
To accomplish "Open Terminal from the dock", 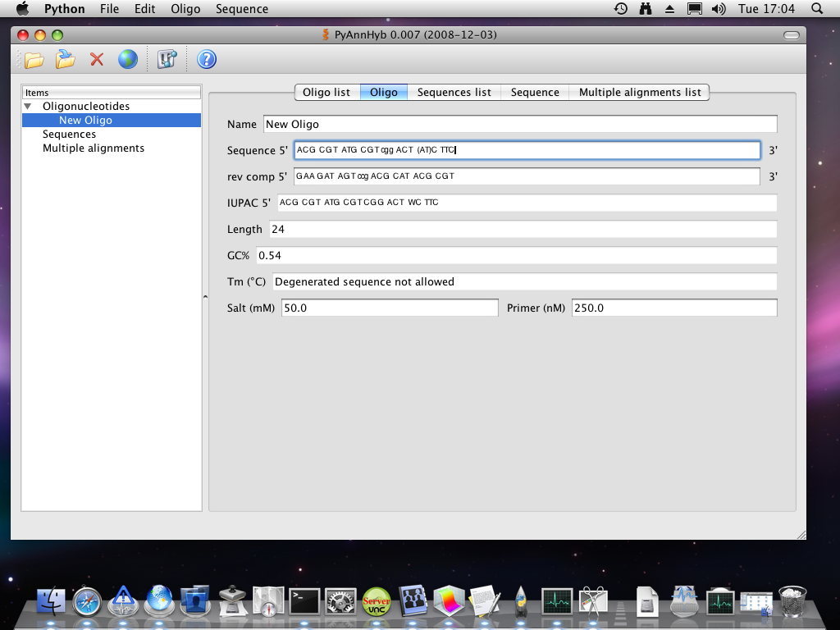I will [305, 602].
